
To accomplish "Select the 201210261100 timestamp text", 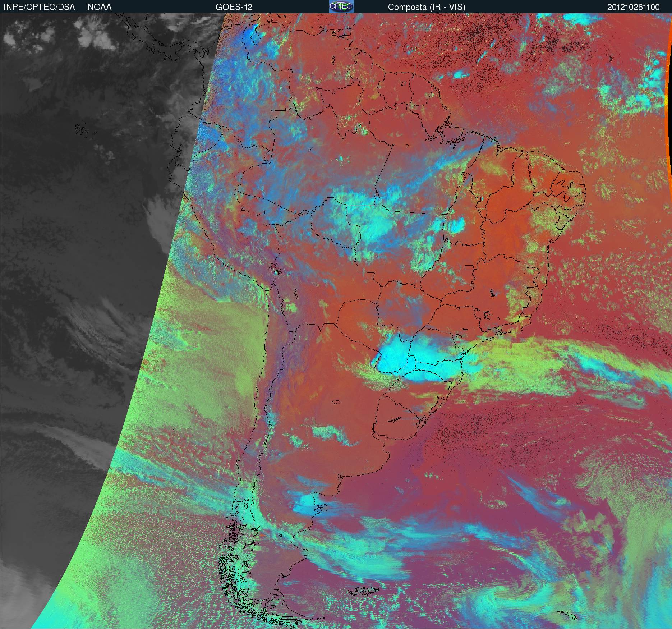I will pyautogui.click(x=634, y=7).
